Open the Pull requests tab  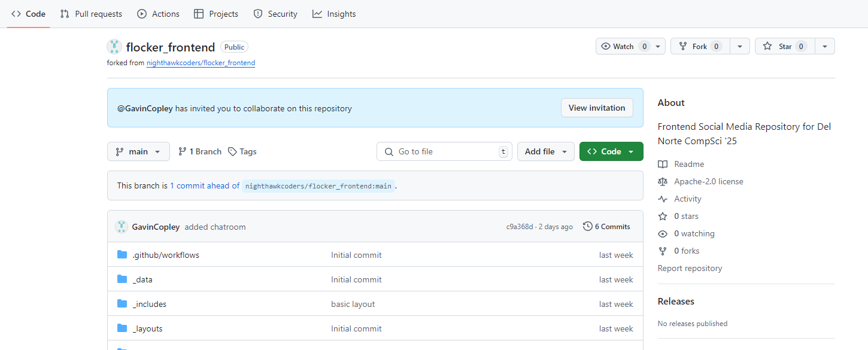(91, 14)
